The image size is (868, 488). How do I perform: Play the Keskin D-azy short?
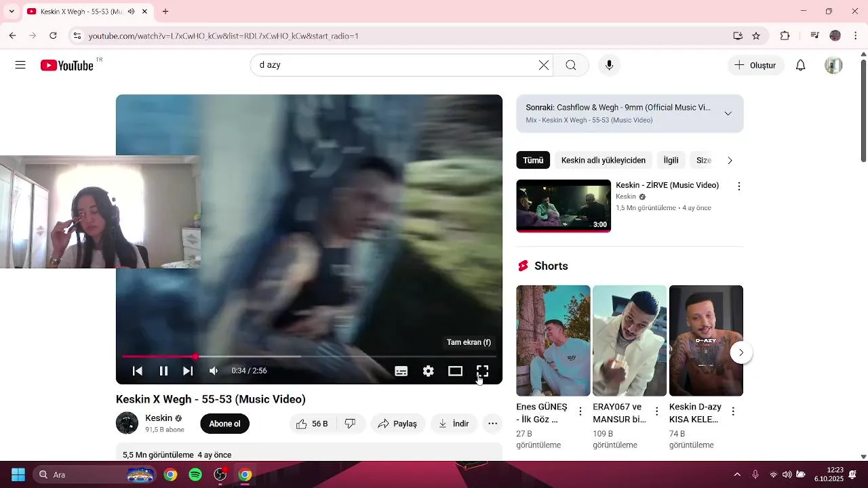[706, 340]
